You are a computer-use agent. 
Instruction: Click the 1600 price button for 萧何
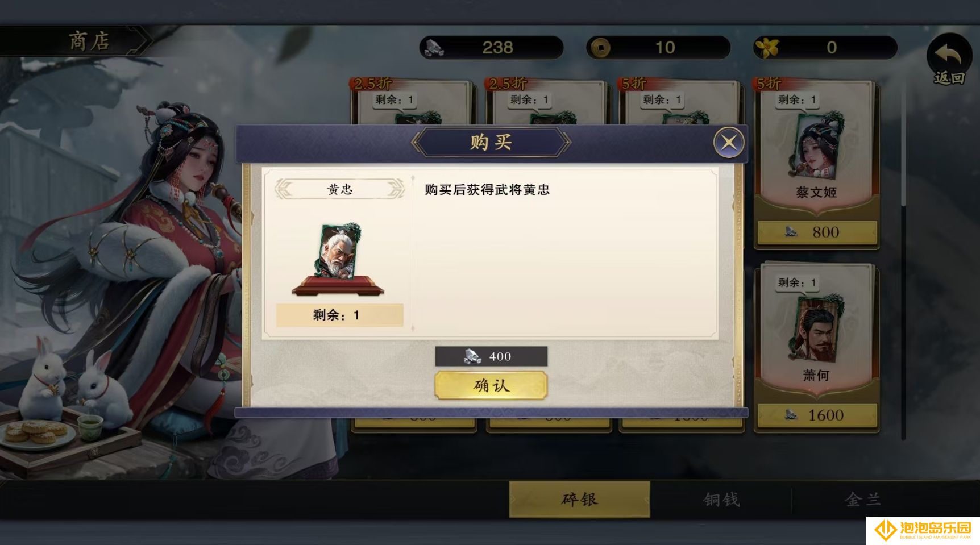tap(817, 415)
